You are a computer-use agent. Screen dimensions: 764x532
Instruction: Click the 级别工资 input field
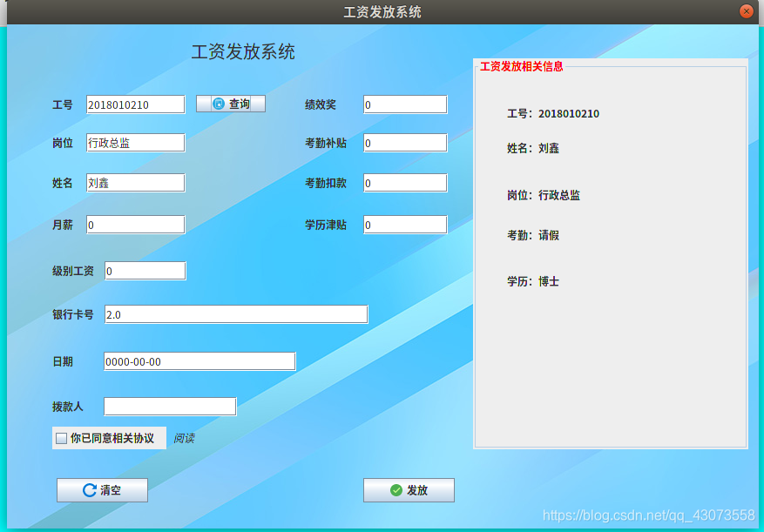coord(145,271)
